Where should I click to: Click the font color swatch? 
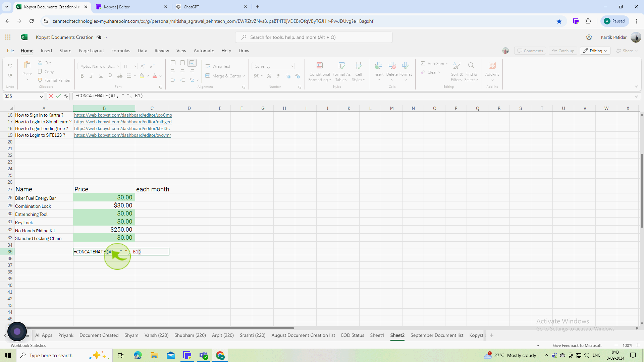(x=155, y=77)
